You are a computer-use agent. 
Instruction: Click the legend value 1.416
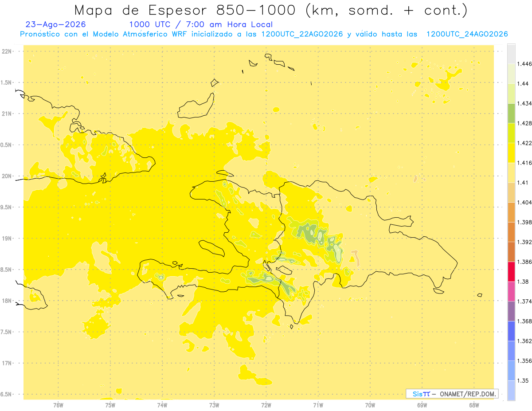524,163
